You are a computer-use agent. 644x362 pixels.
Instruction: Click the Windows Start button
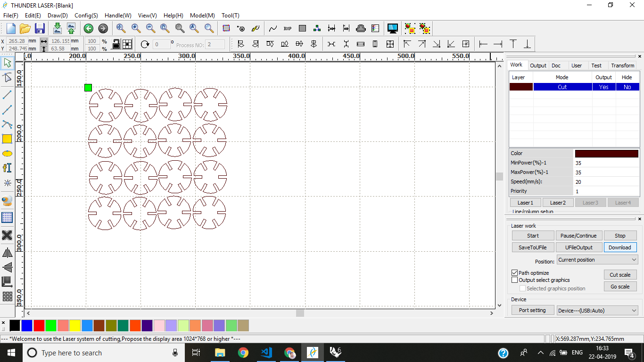[x=10, y=353]
